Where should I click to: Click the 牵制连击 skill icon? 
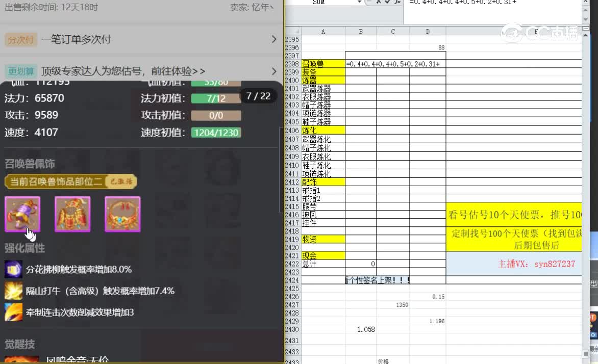point(13,312)
